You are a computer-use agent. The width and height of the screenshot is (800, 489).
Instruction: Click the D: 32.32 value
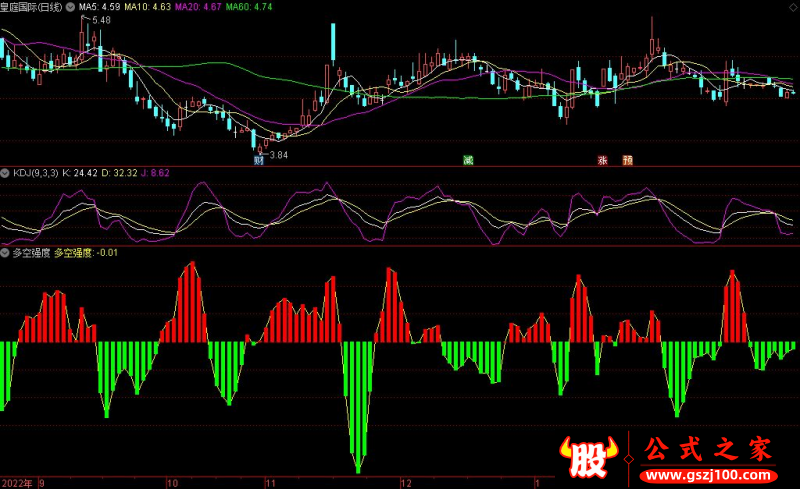(119, 173)
